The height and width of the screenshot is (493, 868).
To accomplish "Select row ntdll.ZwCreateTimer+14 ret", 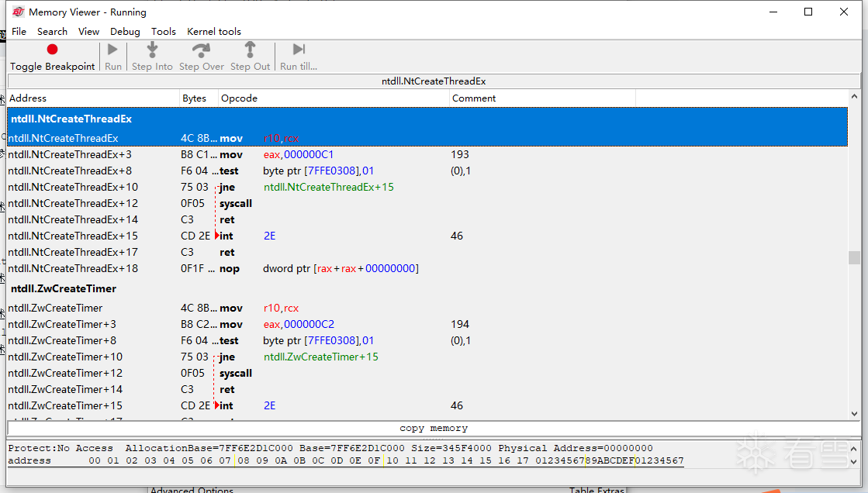I will (427, 390).
